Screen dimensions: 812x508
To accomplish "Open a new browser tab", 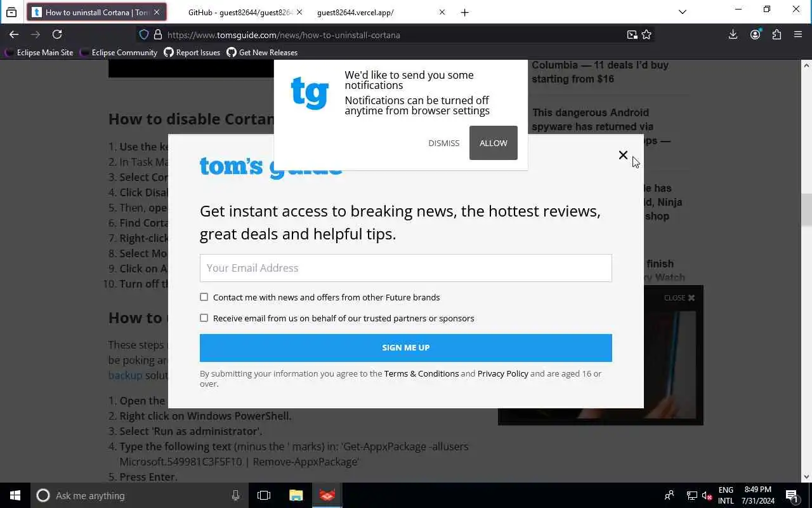I will 464,12.
